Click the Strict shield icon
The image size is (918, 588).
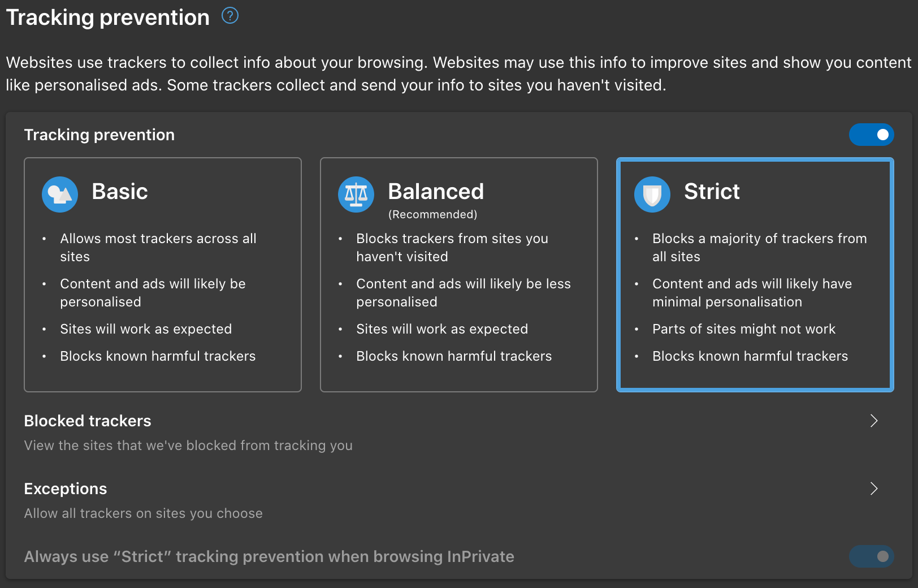tap(652, 194)
